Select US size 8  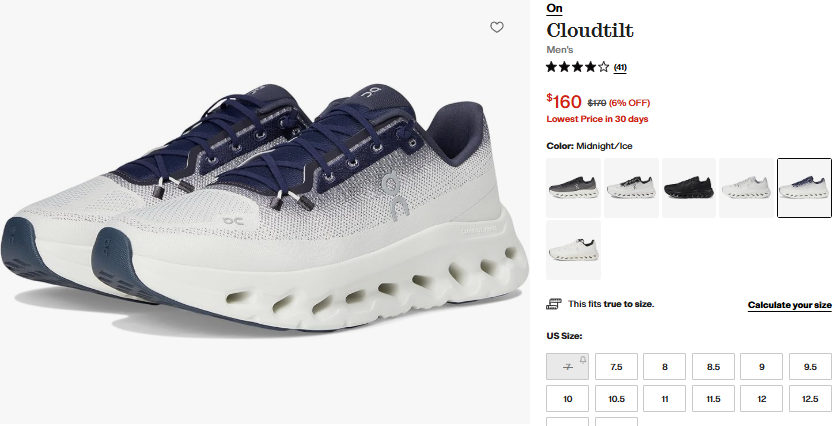pos(664,367)
